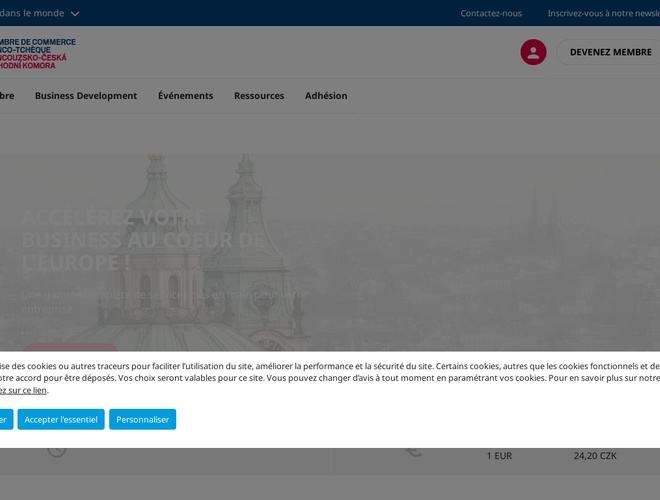Click Personnaliser to customize cookies
This screenshot has width=660, height=500.
pyautogui.click(x=142, y=419)
